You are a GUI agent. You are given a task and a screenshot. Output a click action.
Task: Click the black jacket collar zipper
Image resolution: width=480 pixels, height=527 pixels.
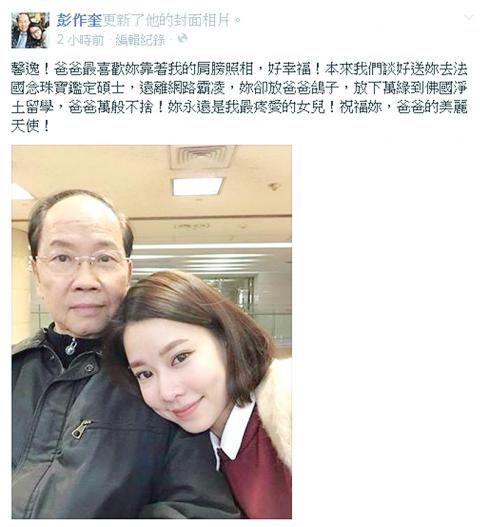click(71, 347)
